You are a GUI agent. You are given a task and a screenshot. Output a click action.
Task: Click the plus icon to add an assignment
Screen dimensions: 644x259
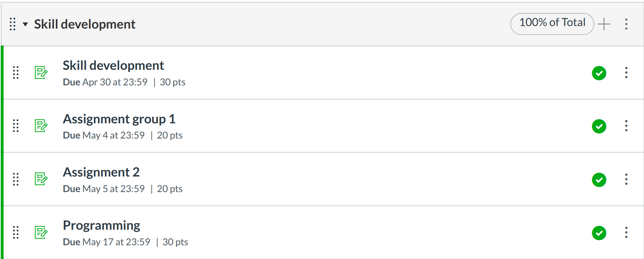pyautogui.click(x=604, y=24)
